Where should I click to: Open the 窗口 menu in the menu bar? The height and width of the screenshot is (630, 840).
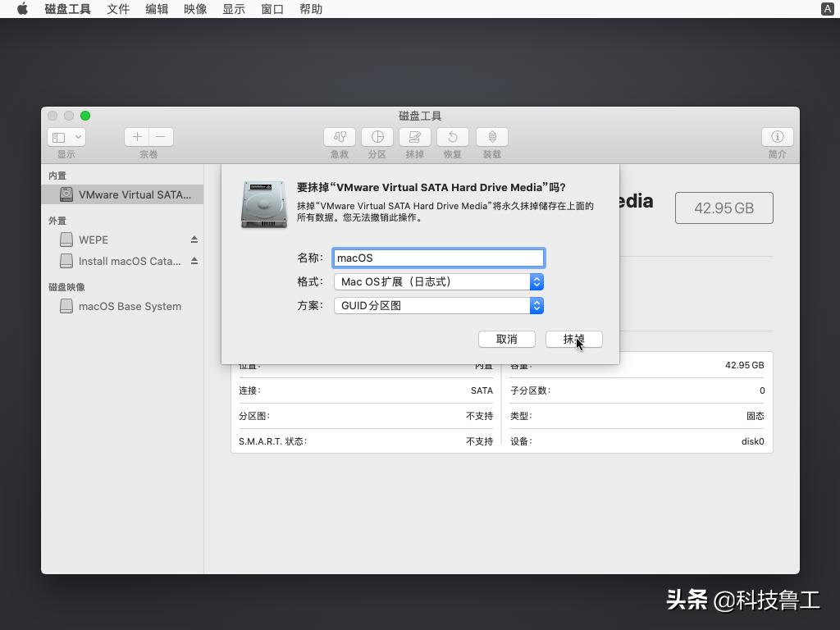tap(272, 9)
